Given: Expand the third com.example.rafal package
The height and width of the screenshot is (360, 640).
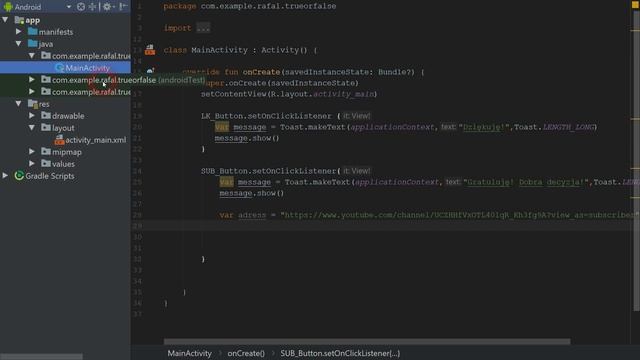Looking at the screenshot, I should (31, 91).
